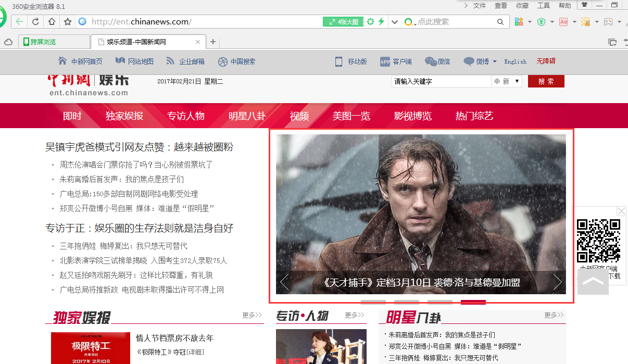Open the 中新 search scope dropdown
Image resolution: width=628 pixels, height=364 pixels.
tap(507, 81)
